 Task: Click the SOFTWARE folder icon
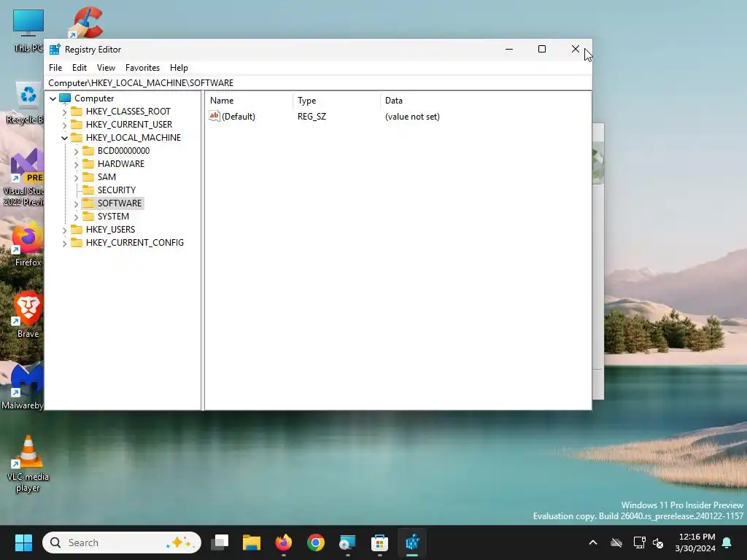[x=88, y=203]
